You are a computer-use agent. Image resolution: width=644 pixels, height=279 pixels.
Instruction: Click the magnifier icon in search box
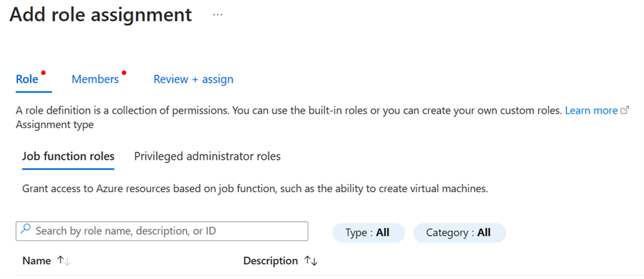pos(26,231)
